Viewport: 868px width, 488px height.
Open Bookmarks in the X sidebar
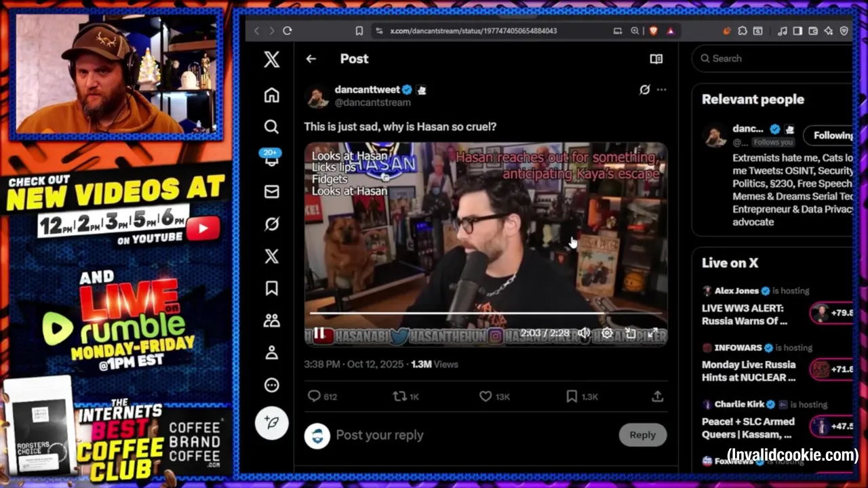(272, 288)
